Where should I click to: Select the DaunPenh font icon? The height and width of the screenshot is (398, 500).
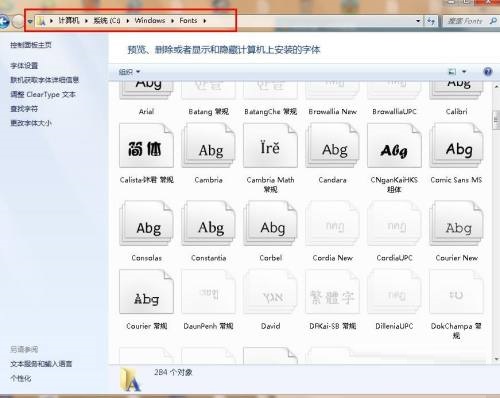(x=208, y=292)
